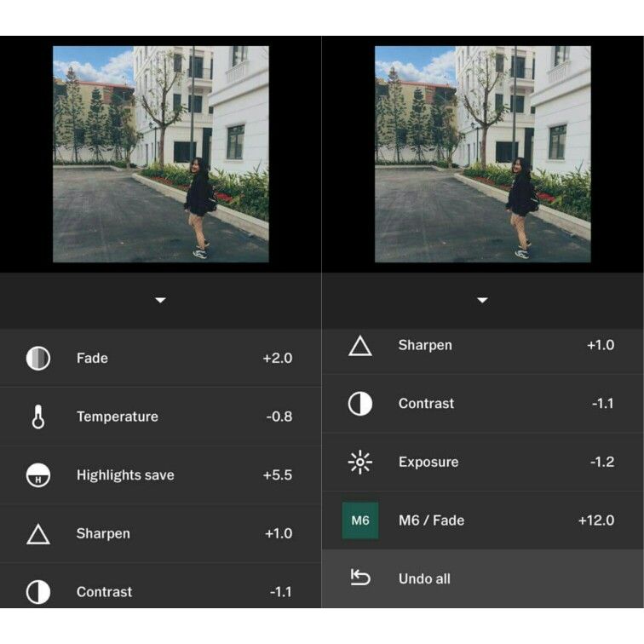The image size is (644, 644).
Task: Open the left panel Contrast label
Action: (104, 592)
